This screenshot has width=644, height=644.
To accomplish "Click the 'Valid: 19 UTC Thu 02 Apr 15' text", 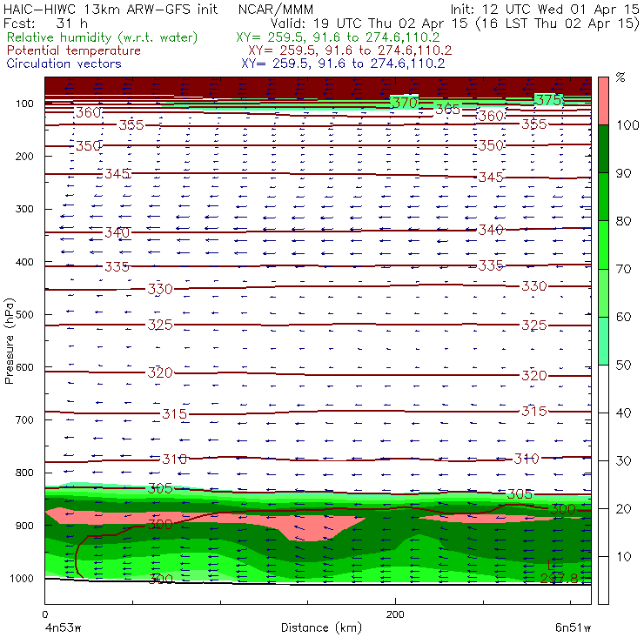I will pyautogui.click(x=369, y=23).
